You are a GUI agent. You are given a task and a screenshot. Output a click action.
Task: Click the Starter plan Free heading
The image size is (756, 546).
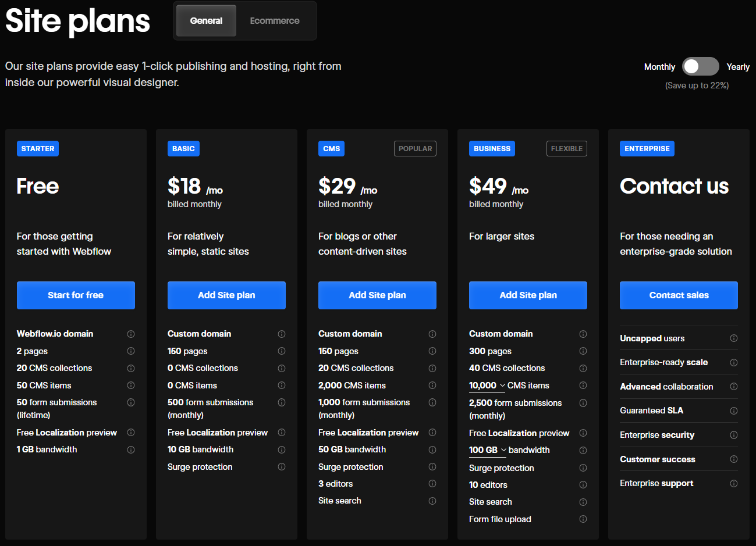coord(38,186)
